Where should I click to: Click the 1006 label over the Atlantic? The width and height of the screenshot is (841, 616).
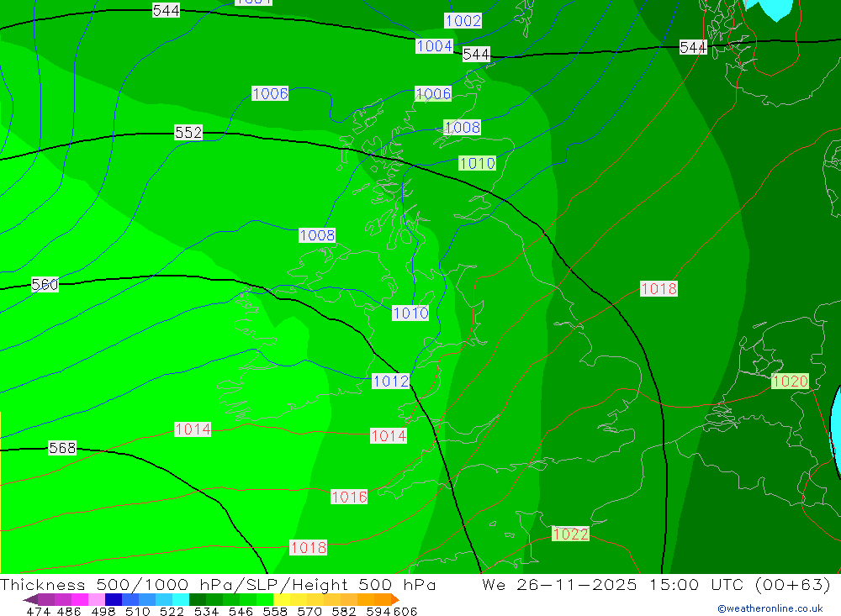(270, 94)
